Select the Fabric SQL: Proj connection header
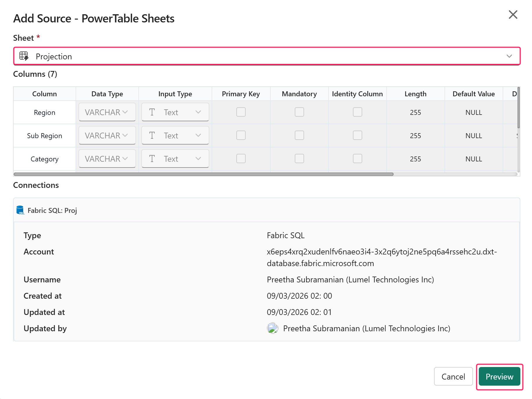532x399 pixels. (x=52, y=210)
